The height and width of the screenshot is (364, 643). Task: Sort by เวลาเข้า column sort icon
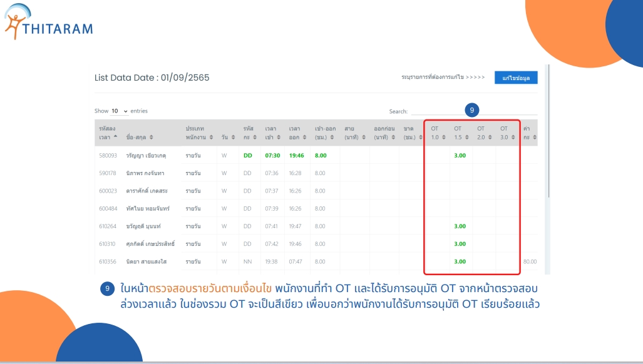coord(279,137)
